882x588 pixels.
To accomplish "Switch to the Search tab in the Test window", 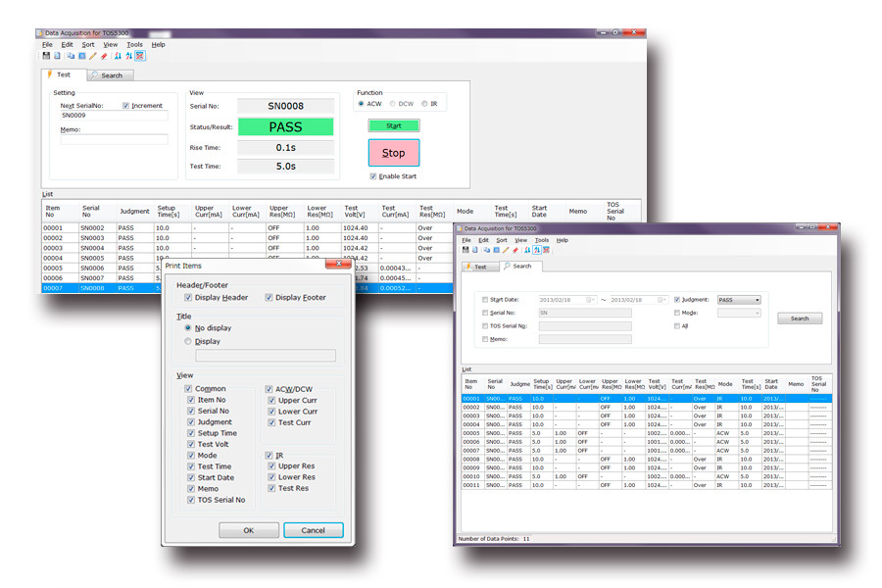I will click(x=110, y=75).
